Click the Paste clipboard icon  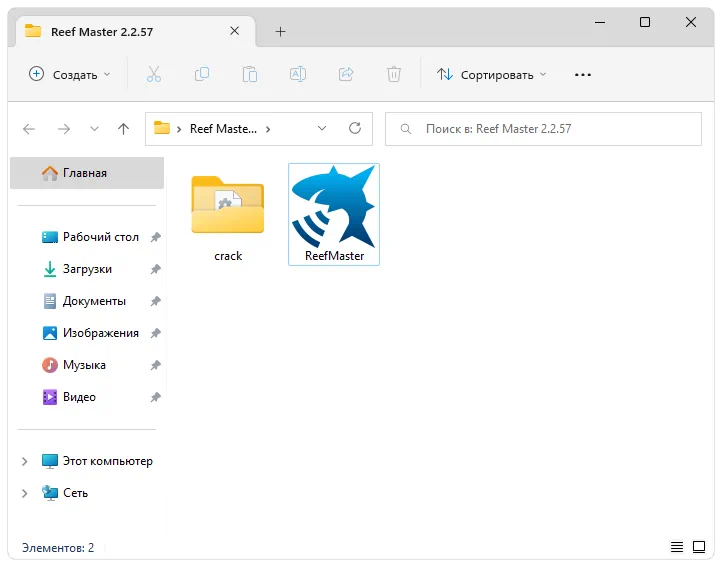(249, 74)
